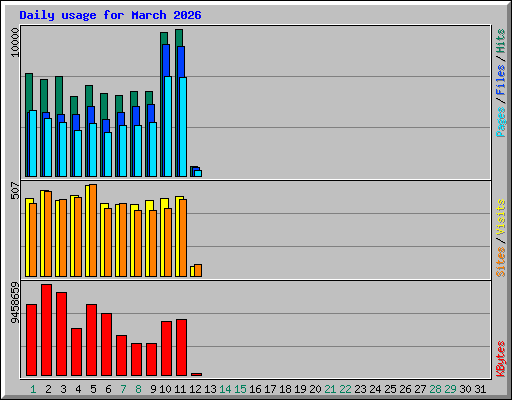Click the Hits legend label

coord(501,41)
